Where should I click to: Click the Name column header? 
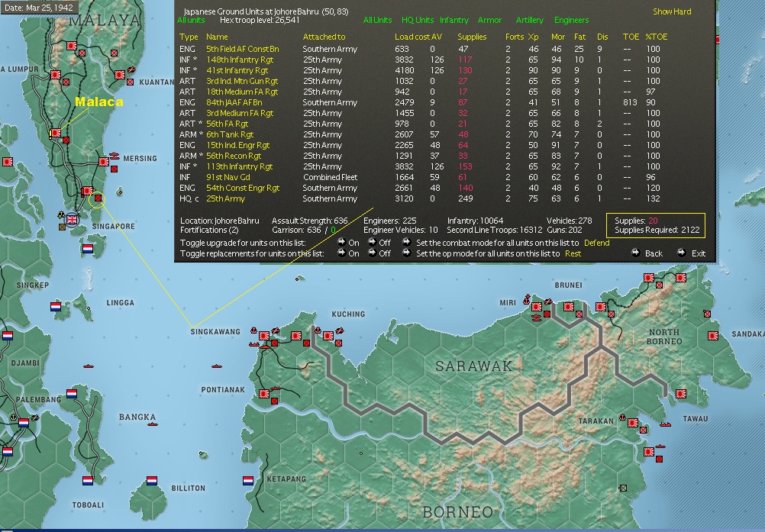point(217,37)
